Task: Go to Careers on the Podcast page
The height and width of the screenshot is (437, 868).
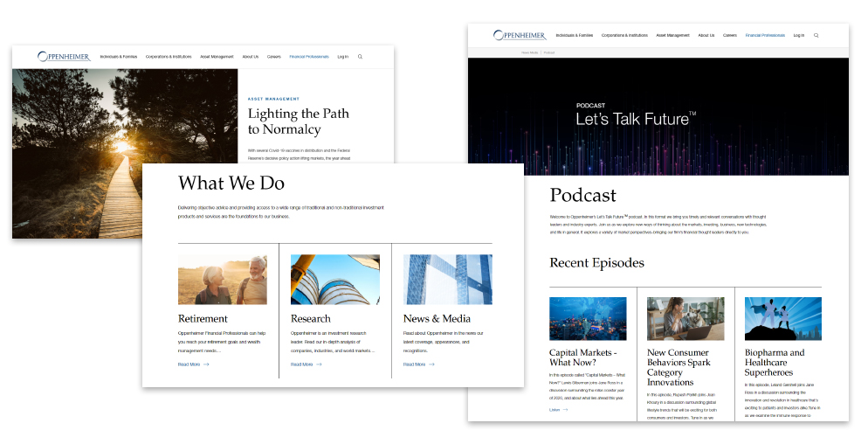Action: pyautogui.click(x=730, y=36)
